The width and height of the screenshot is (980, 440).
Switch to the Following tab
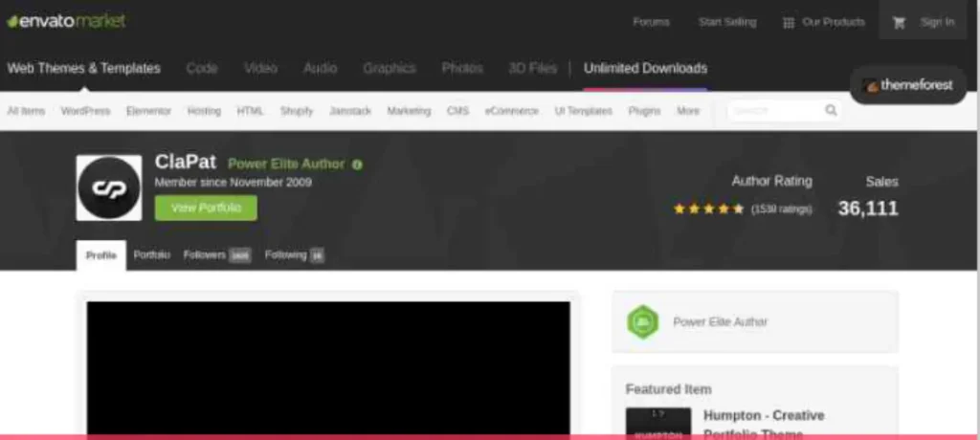(x=295, y=255)
